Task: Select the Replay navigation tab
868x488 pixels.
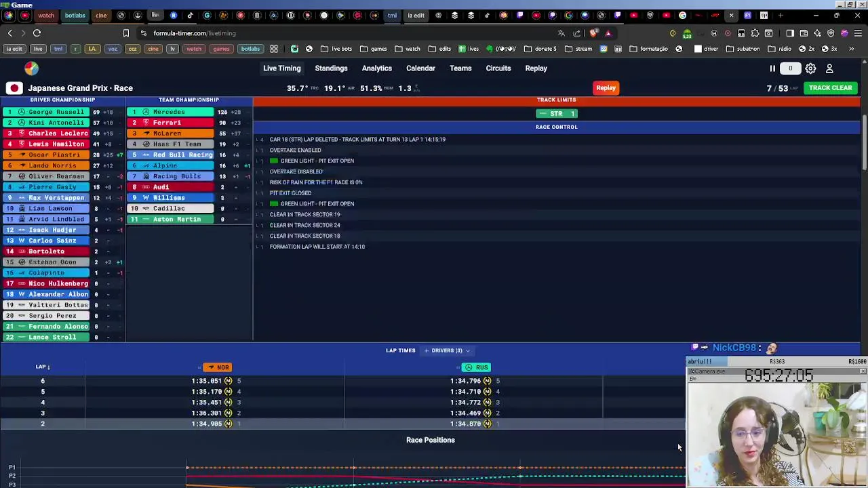Action: (x=536, y=68)
